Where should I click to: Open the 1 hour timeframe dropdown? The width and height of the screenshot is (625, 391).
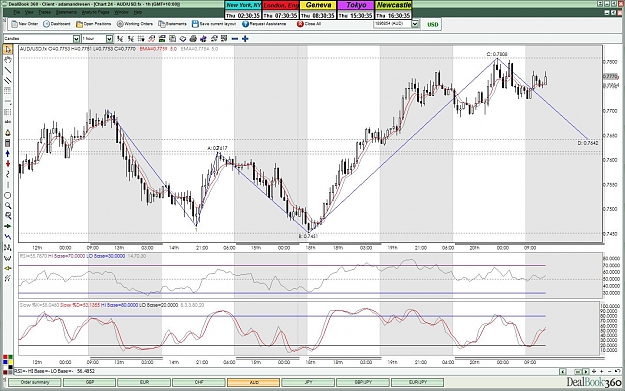110,39
